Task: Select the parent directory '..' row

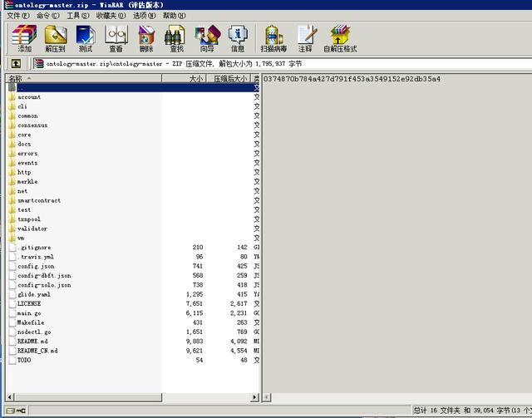Action: pyautogui.click(x=133, y=87)
